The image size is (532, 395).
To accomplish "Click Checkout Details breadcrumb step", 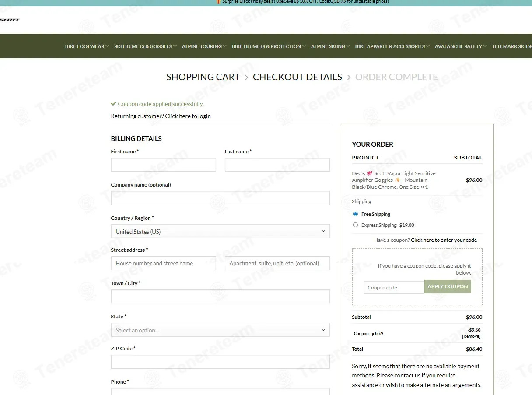I will pyautogui.click(x=297, y=77).
